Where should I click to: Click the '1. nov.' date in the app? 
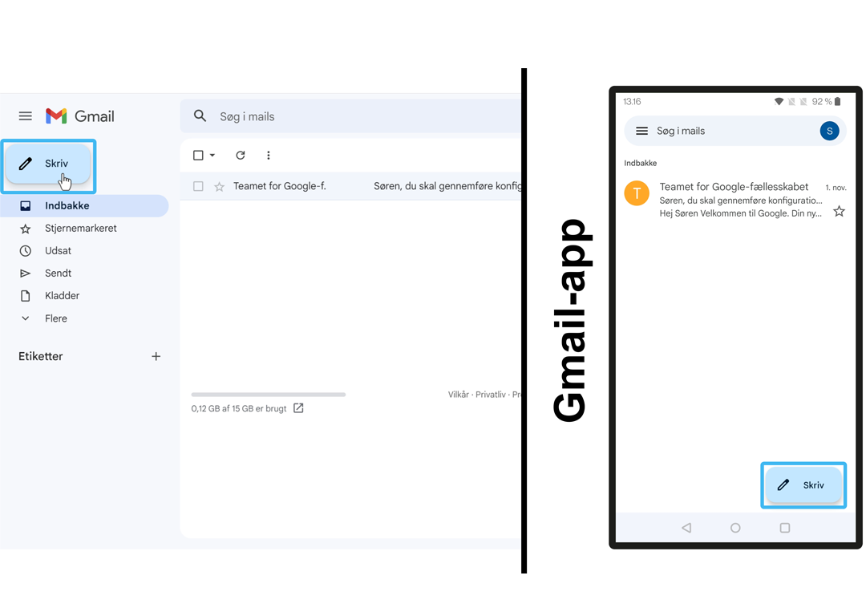(x=836, y=188)
